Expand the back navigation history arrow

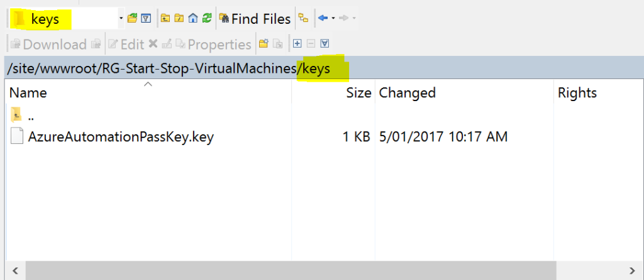point(333,19)
